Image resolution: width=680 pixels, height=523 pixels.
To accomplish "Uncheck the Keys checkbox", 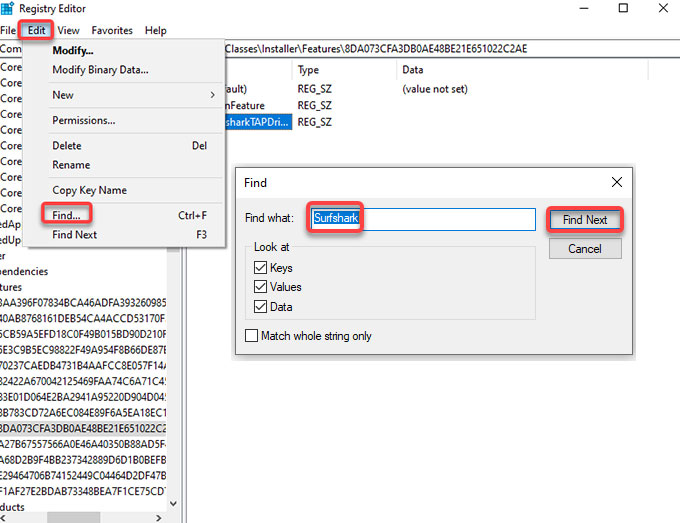I will coord(260,268).
